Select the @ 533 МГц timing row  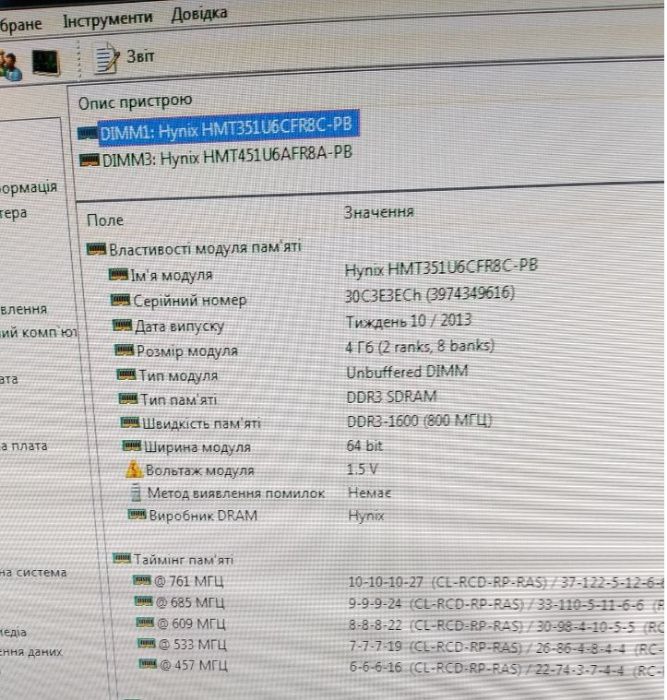pos(192,644)
